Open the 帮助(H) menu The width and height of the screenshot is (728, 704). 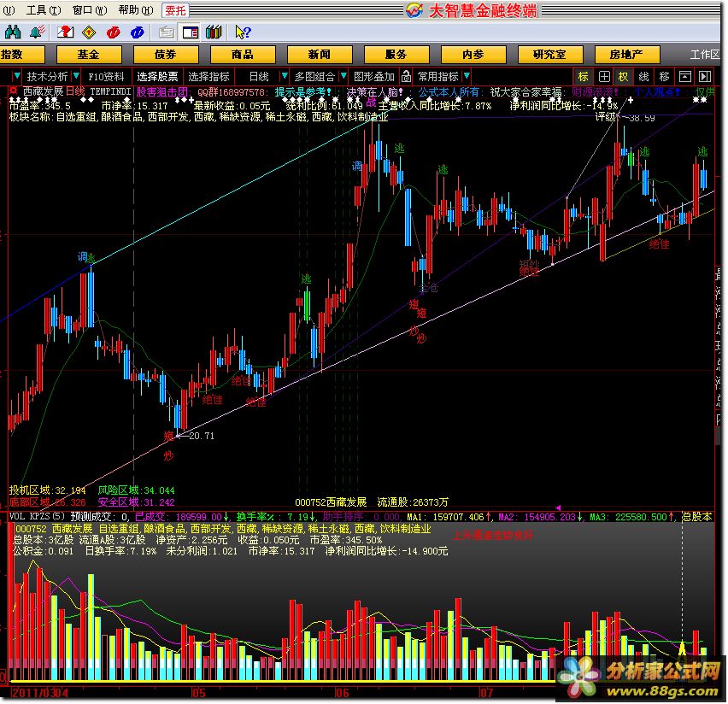[x=136, y=10]
